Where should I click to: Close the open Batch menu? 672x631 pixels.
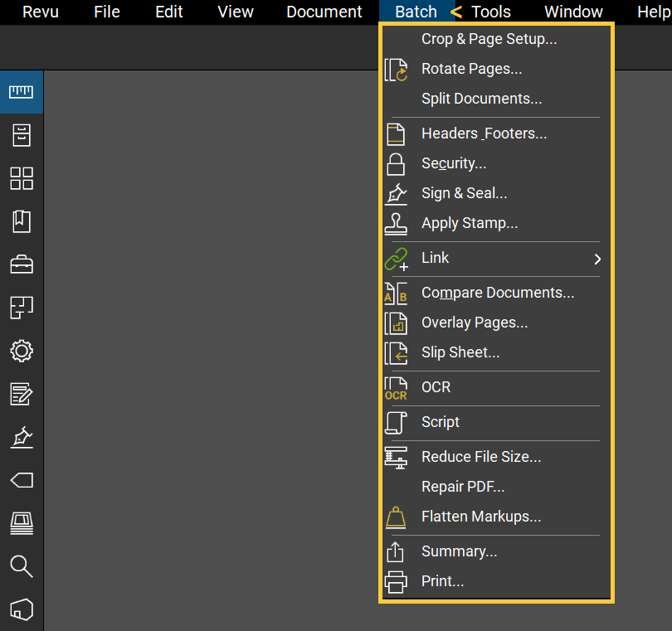pos(416,12)
